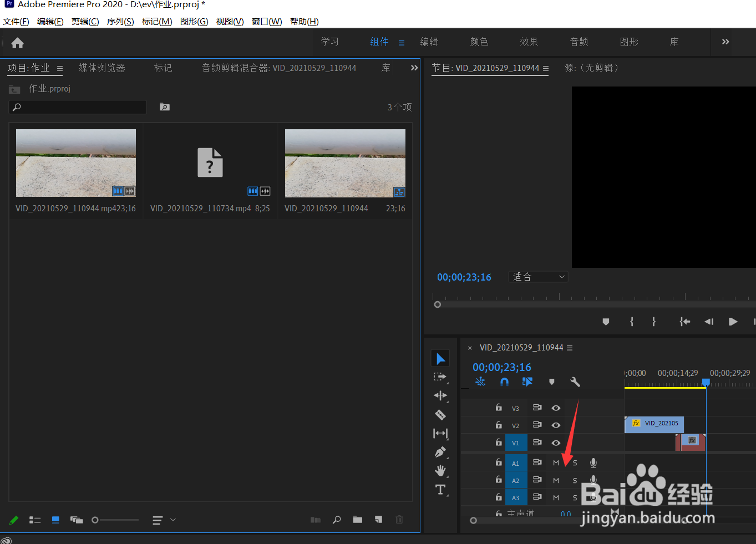Image resolution: width=756 pixels, height=544 pixels.
Task: Open the 窗口(W) menu
Action: 267,22
